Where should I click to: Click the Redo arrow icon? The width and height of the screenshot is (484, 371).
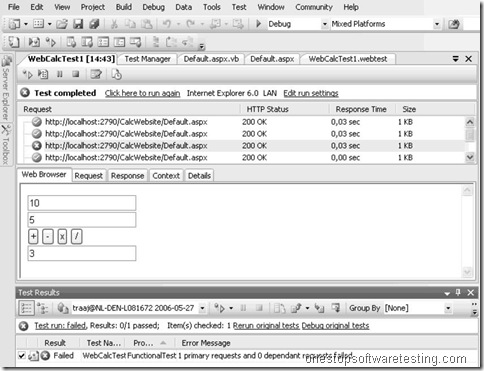coord(191,24)
